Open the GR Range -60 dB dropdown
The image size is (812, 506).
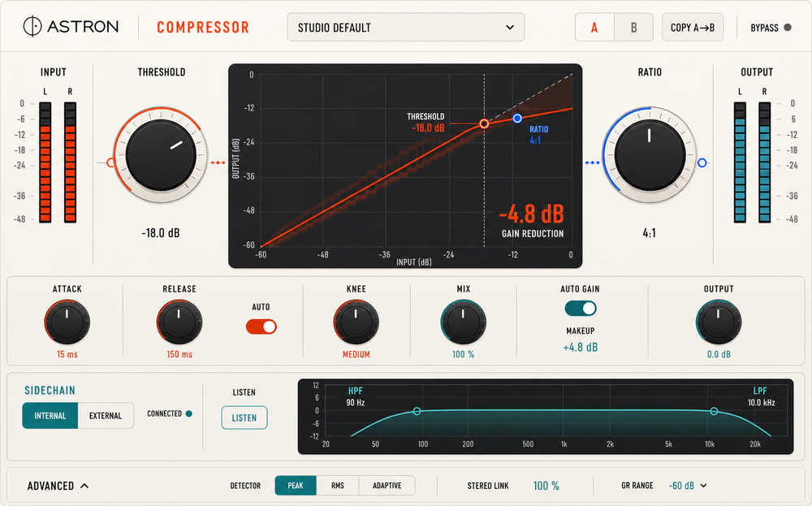688,486
